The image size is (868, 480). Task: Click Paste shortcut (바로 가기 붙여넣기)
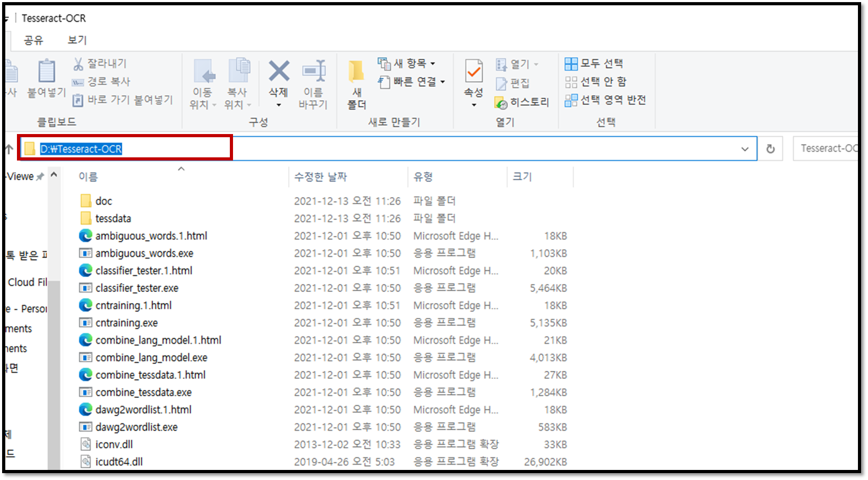123,100
